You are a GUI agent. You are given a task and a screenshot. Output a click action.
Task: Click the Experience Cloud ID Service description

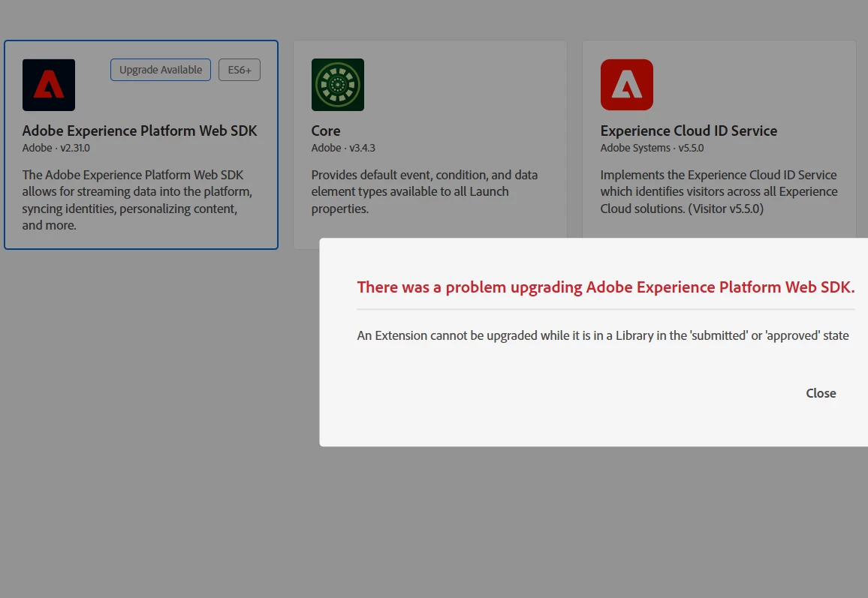719,191
